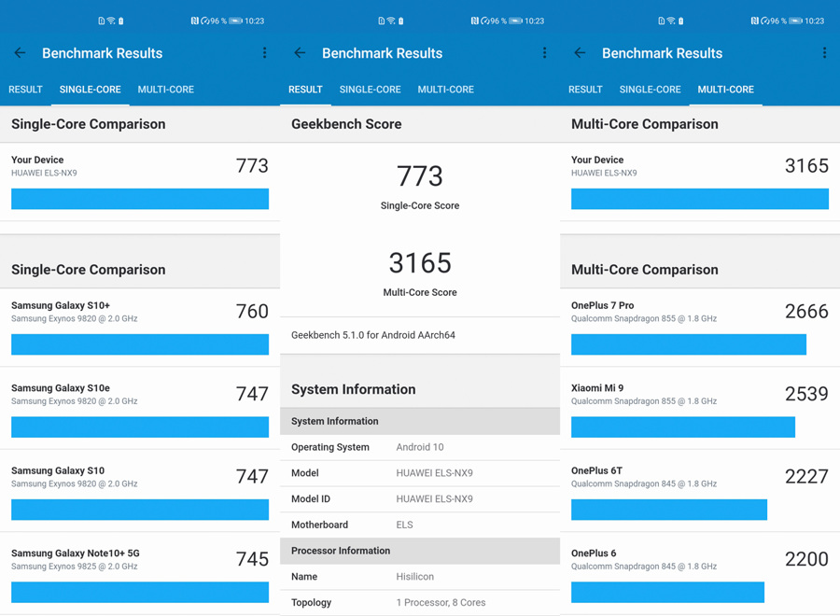The image size is (840, 616).
Task: Switch to SINGLE-CORE tab in right screen
Action: click(650, 90)
